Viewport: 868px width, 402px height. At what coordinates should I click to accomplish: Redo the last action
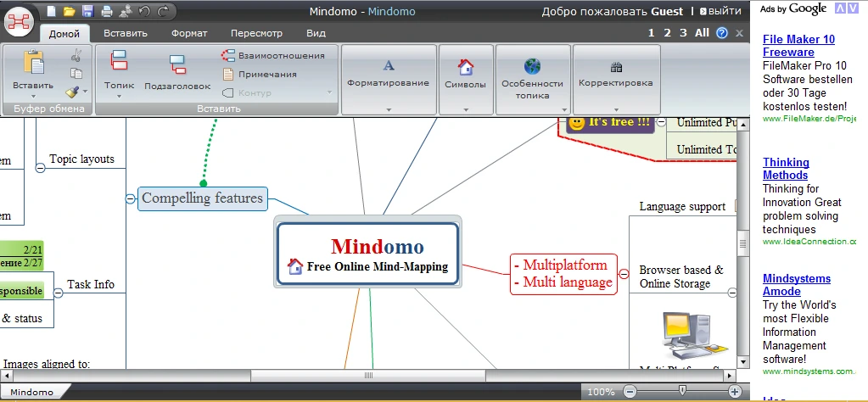click(x=163, y=11)
